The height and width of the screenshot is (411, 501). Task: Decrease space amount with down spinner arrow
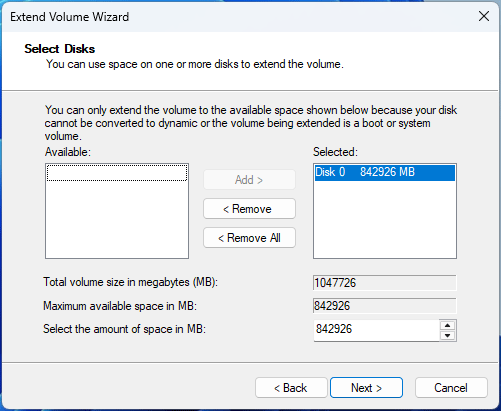click(x=448, y=335)
